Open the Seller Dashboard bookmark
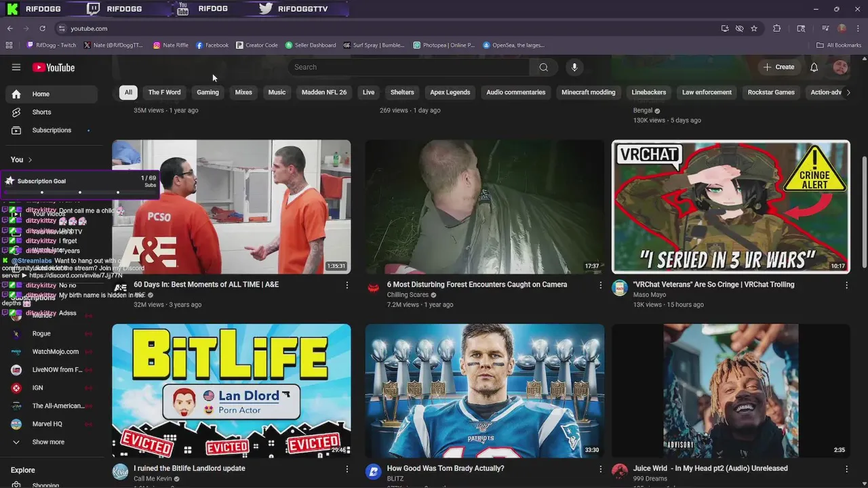Image resolution: width=868 pixels, height=488 pixels. tap(311, 45)
